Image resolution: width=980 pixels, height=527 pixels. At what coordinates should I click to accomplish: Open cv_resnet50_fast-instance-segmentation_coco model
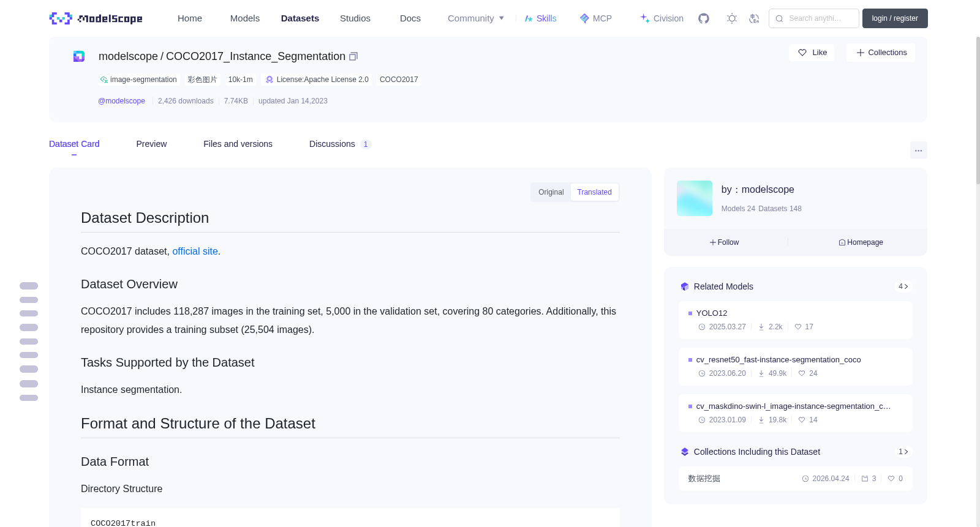click(795, 366)
